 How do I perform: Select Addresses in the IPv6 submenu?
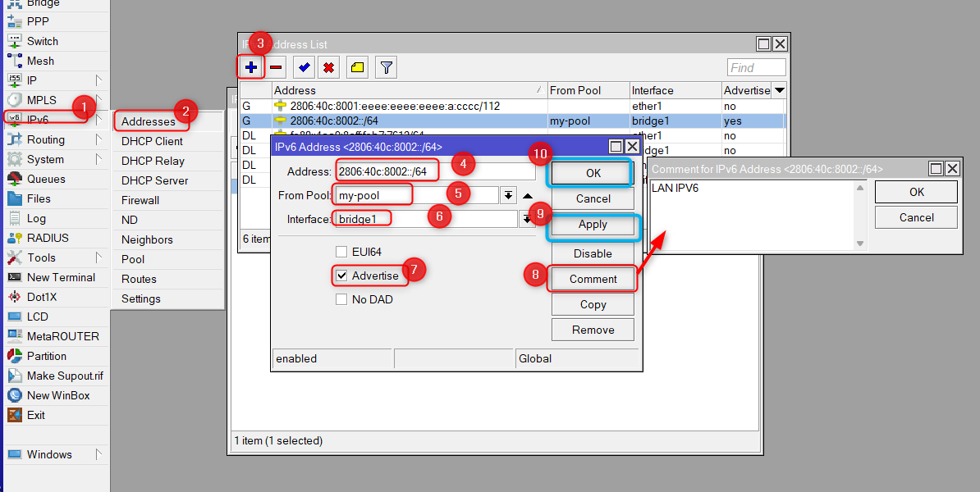pyautogui.click(x=149, y=121)
